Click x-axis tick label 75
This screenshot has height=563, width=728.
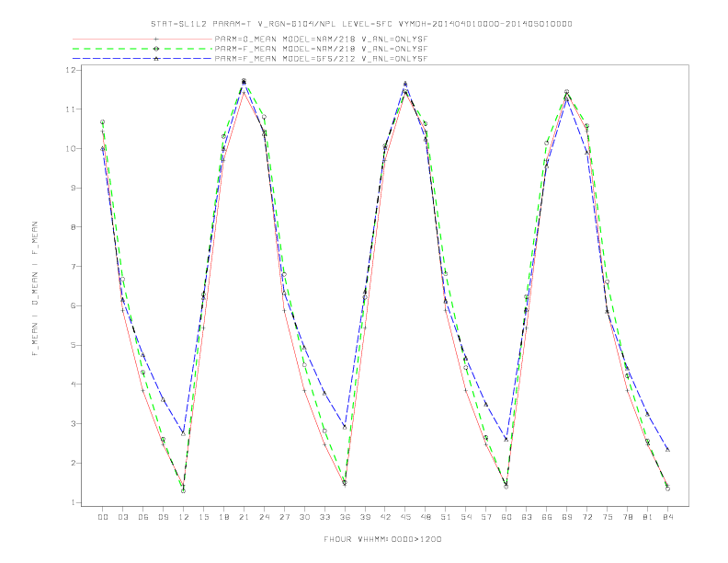coord(608,517)
